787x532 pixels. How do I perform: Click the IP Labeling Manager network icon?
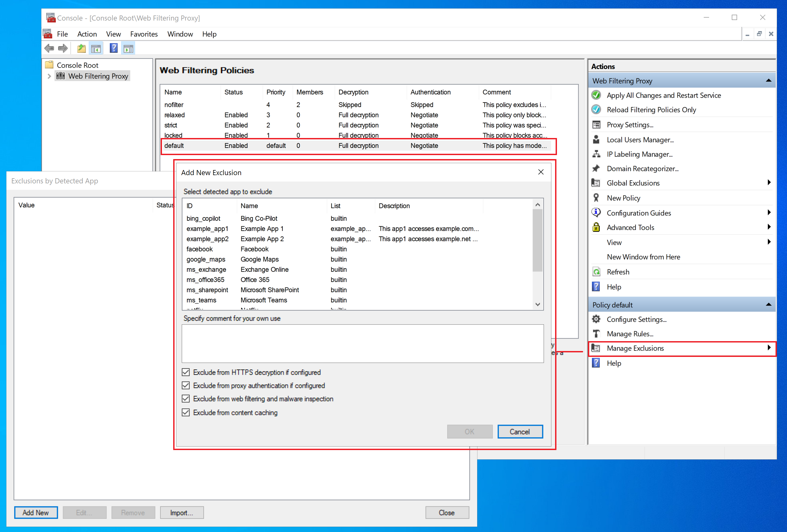(x=596, y=154)
